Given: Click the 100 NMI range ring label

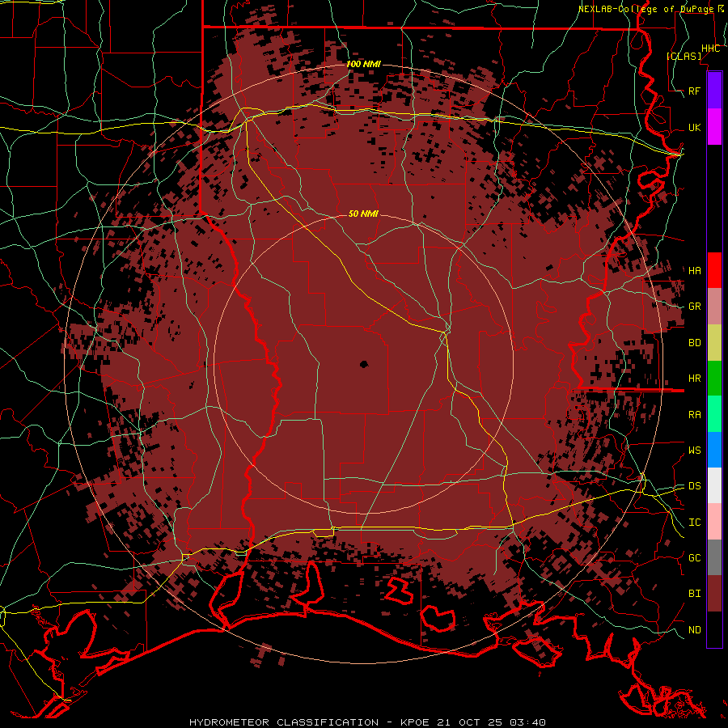Looking at the screenshot, I should click(x=363, y=64).
